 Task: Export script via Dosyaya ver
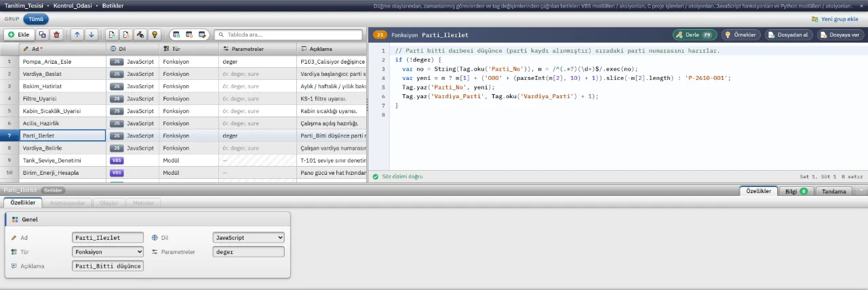pyautogui.click(x=841, y=35)
